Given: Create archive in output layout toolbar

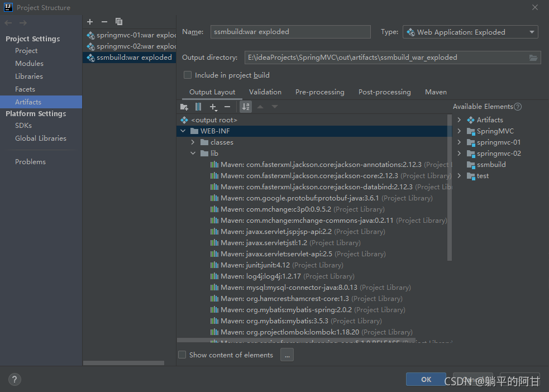Looking at the screenshot, I should pos(198,107).
